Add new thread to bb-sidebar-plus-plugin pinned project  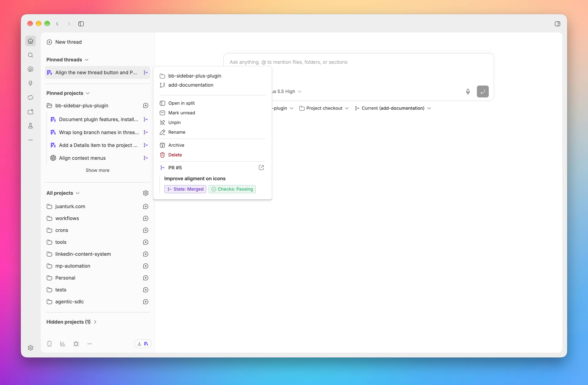146,106
